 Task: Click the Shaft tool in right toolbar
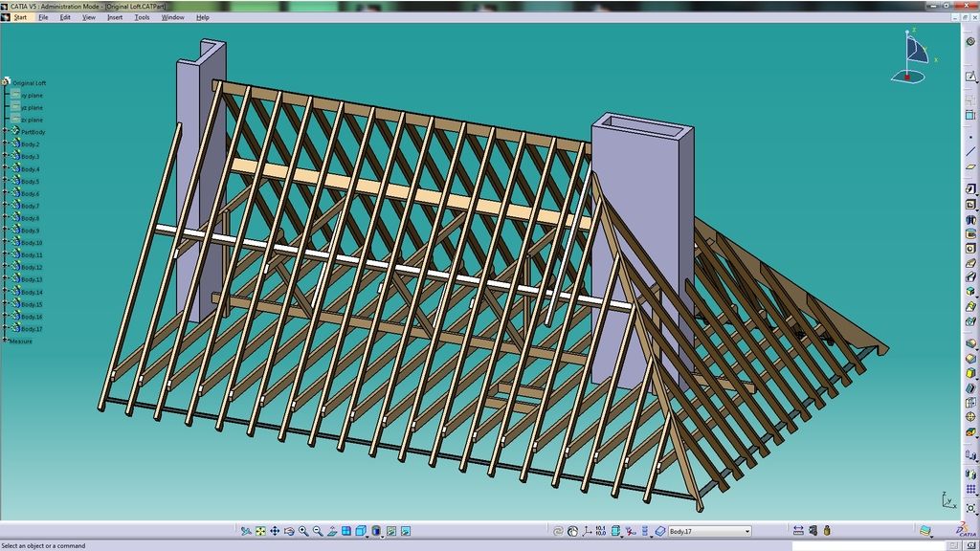point(970,219)
